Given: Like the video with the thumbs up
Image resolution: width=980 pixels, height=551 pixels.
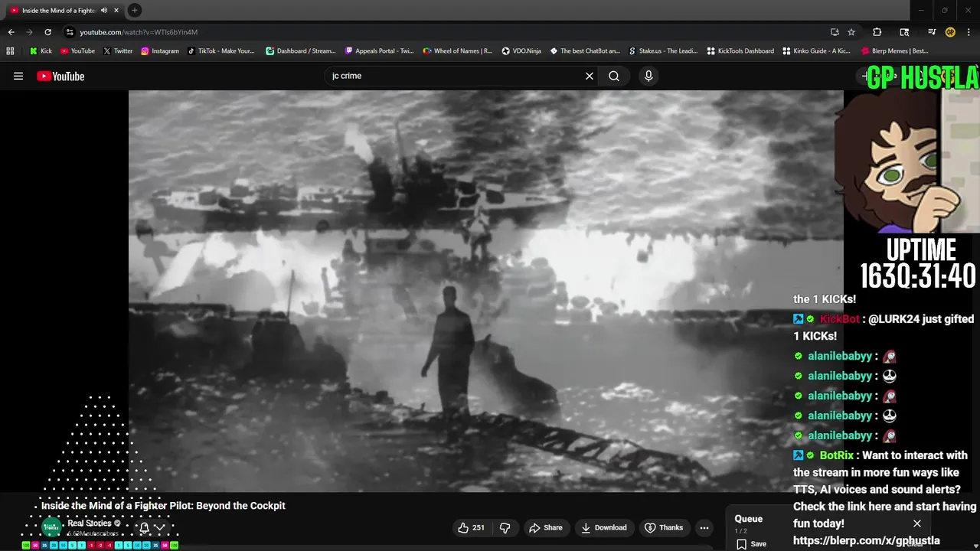Looking at the screenshot, I should pyautogui.click(x=471, y=527).
